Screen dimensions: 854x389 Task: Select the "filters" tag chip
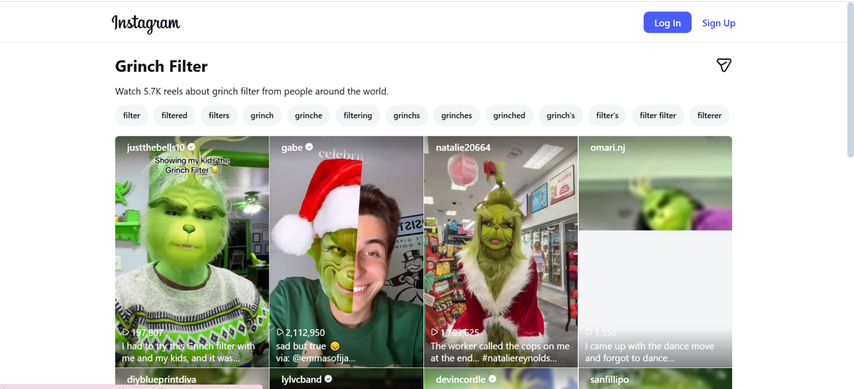[219, 116]
